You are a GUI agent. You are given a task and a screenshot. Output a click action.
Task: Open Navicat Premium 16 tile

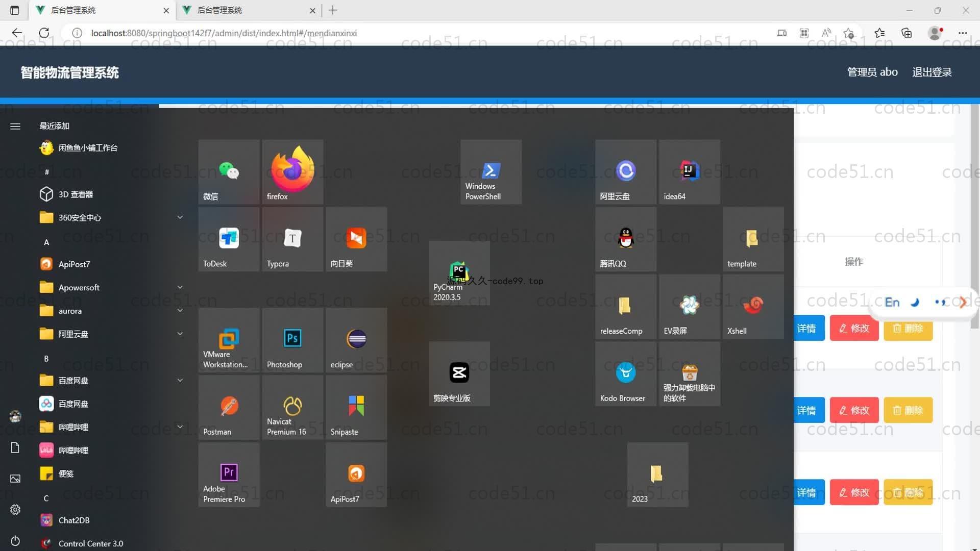(x=292, y=408)
